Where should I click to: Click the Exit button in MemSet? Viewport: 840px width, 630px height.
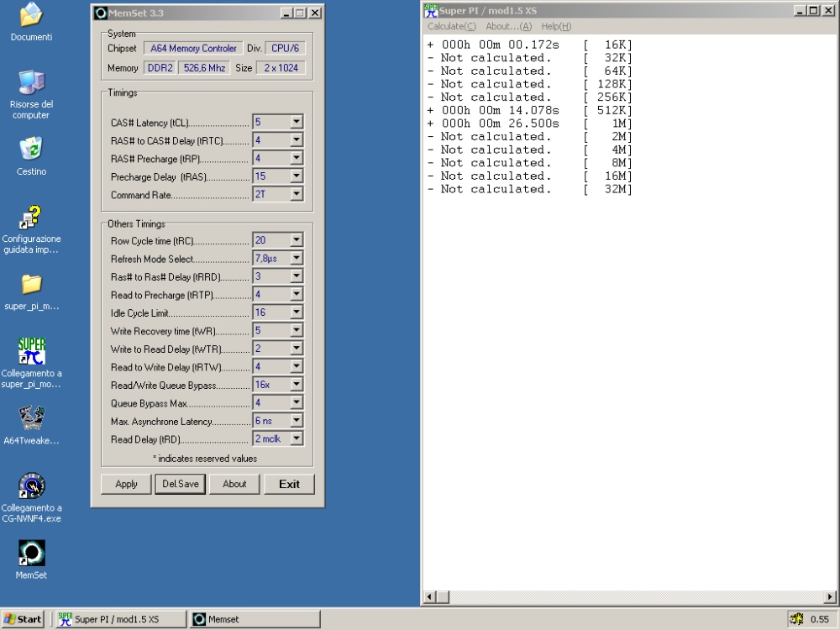[x=289, y=484]
